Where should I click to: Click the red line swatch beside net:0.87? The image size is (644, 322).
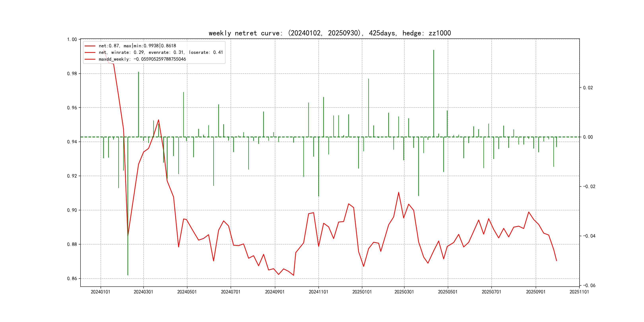90,46
